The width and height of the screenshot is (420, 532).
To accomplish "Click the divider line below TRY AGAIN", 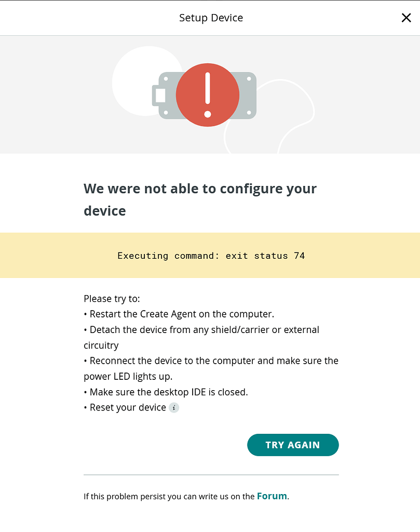I will pyautogui.click(x=211, y=475).
